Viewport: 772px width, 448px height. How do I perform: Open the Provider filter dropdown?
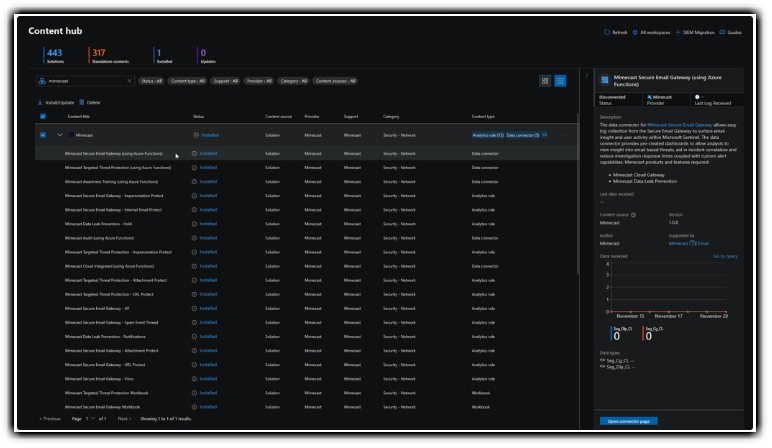click(x=258, y=81)
